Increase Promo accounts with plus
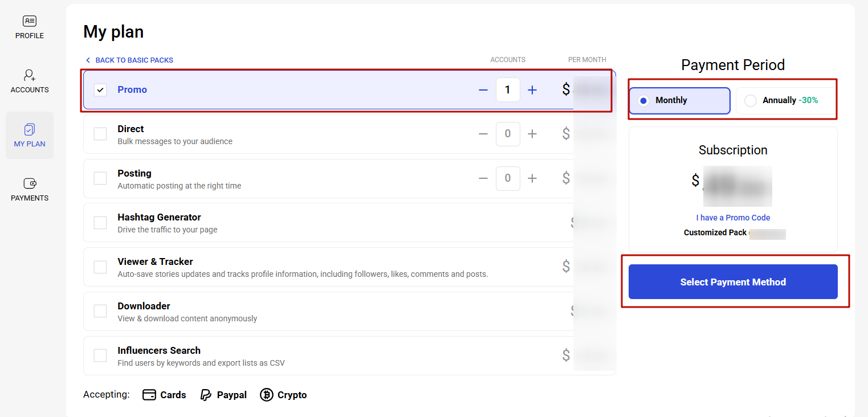Viewport: 868px width, 417px height. pos(532,90)
